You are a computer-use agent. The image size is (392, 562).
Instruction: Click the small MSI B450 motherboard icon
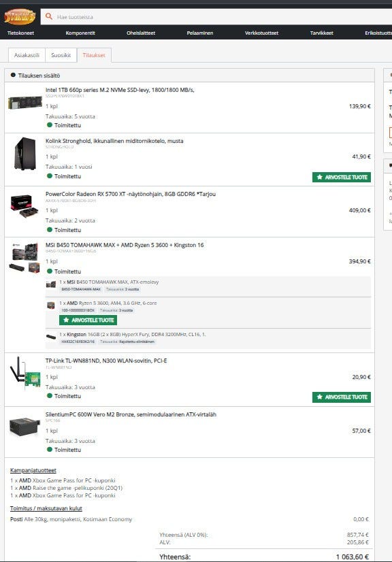[51, 284]
